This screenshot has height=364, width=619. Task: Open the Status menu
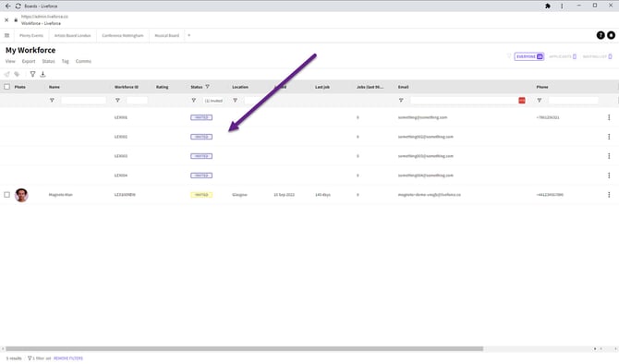pos(49,61)
